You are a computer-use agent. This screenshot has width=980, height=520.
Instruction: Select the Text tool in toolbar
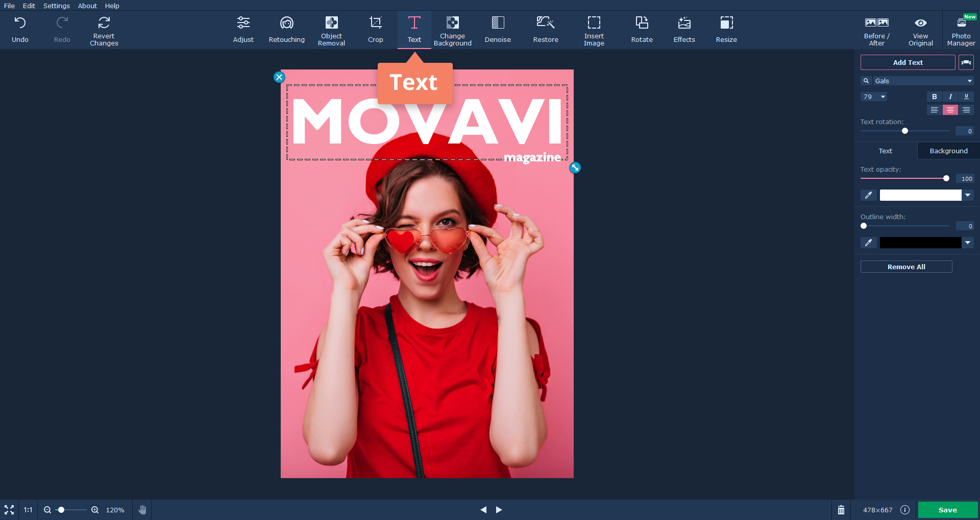[x=414, y=30]
